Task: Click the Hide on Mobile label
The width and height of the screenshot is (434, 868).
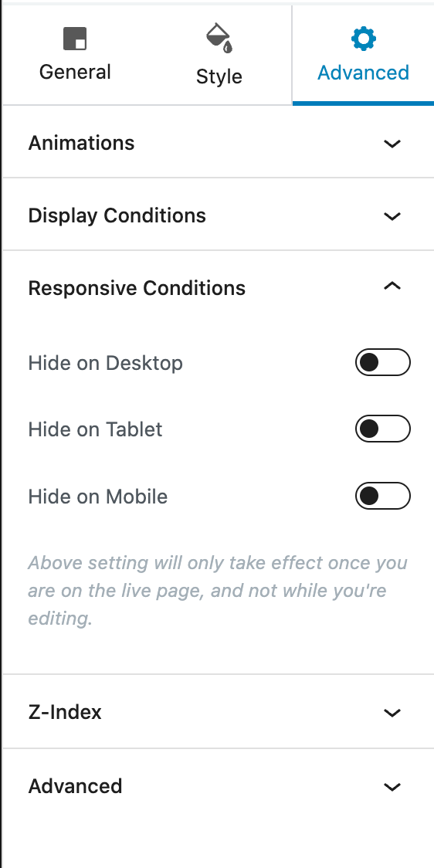Action: [x=98, y=497]
